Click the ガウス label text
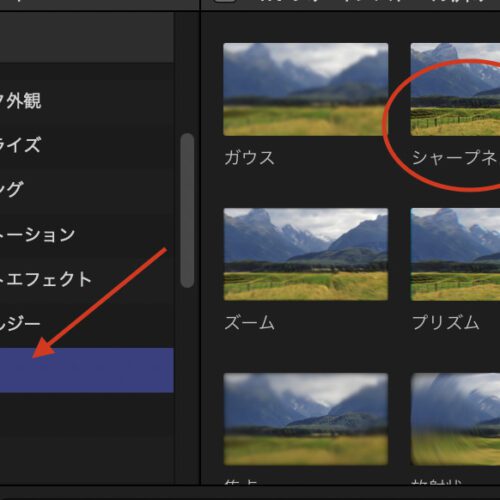 249,157
